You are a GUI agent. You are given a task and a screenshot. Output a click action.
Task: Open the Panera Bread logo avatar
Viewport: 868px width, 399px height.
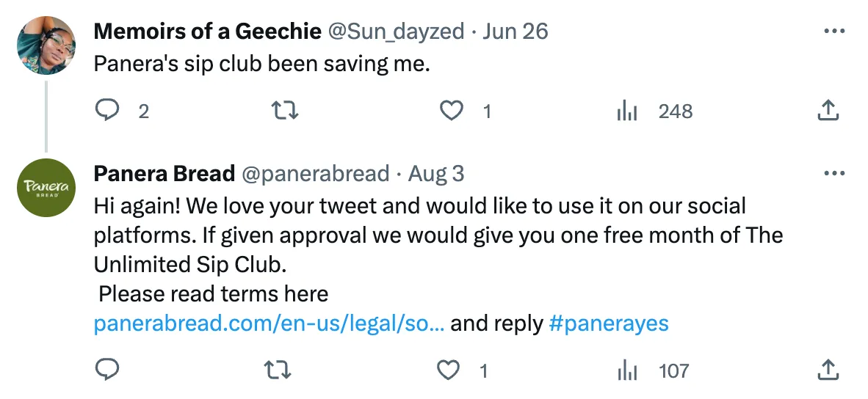click(x=46, y=188)
